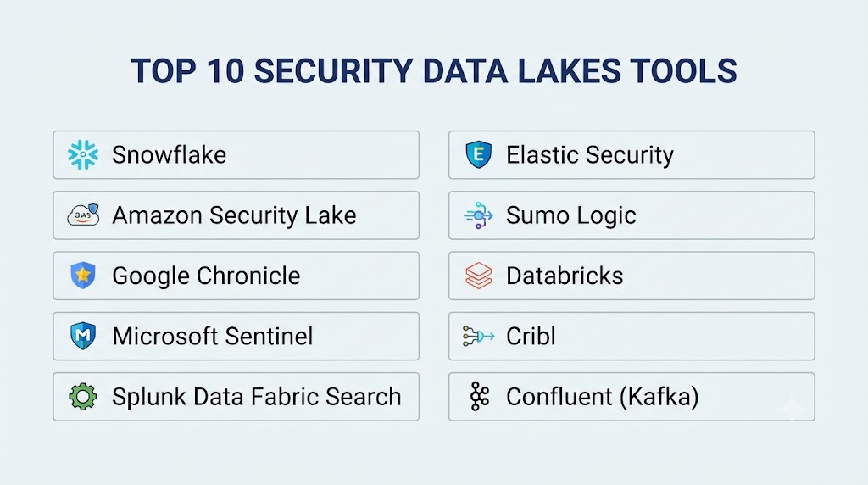Click the Microsoft Sentinel M shield icon

[x=83, y=336]
